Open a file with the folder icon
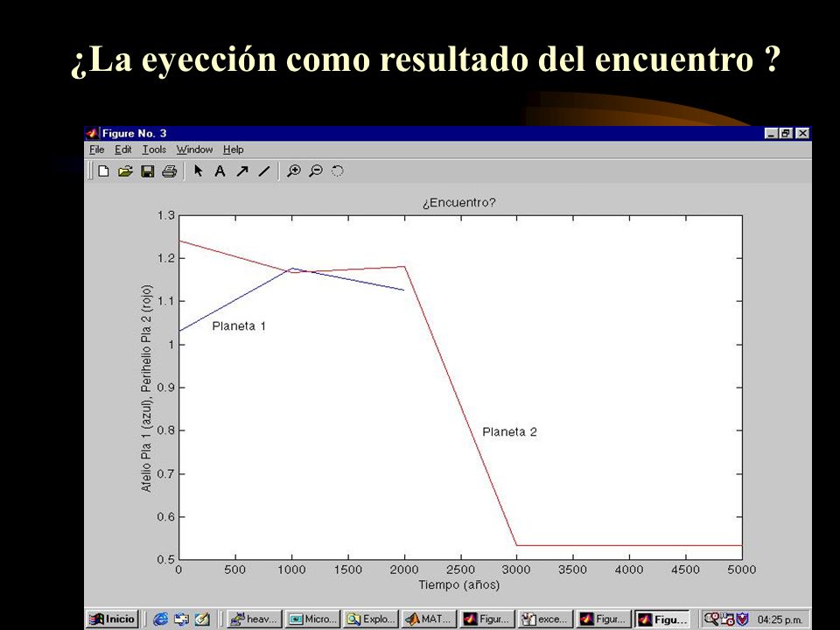The width and height of the screenshot is (840, 630). [125, 171]
